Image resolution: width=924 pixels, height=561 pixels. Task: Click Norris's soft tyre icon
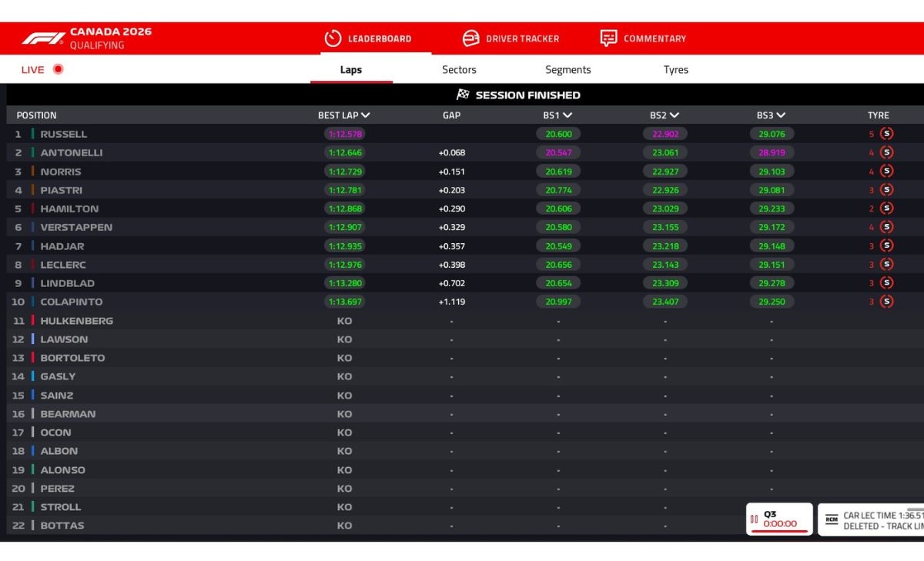886,171
